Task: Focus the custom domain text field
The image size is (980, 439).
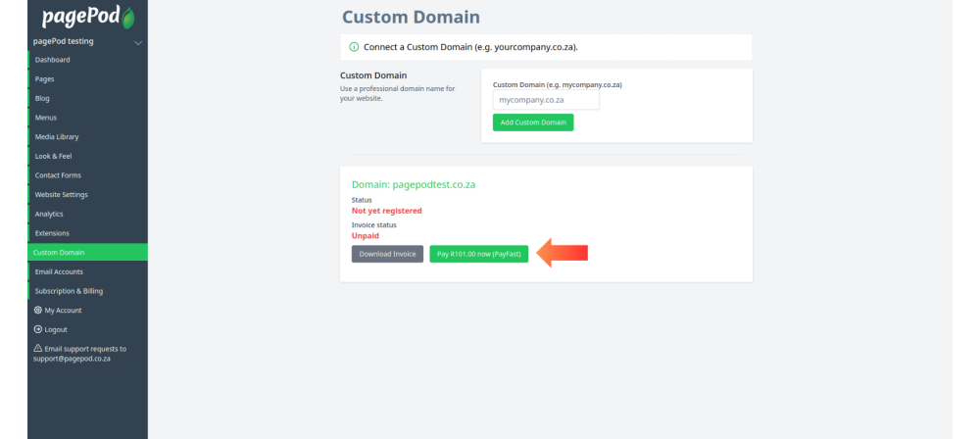Action: [546, 100]
